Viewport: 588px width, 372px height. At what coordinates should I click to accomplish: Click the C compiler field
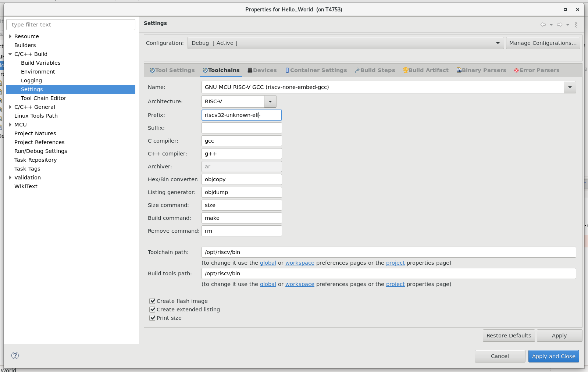pyautogui.click(x=242, y=141)
